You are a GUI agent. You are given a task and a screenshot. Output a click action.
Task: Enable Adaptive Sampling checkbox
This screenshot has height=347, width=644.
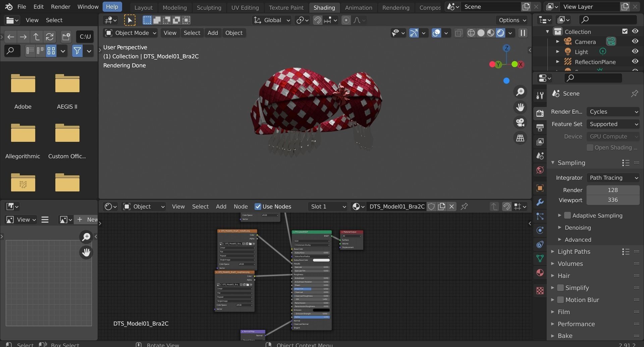568,216
